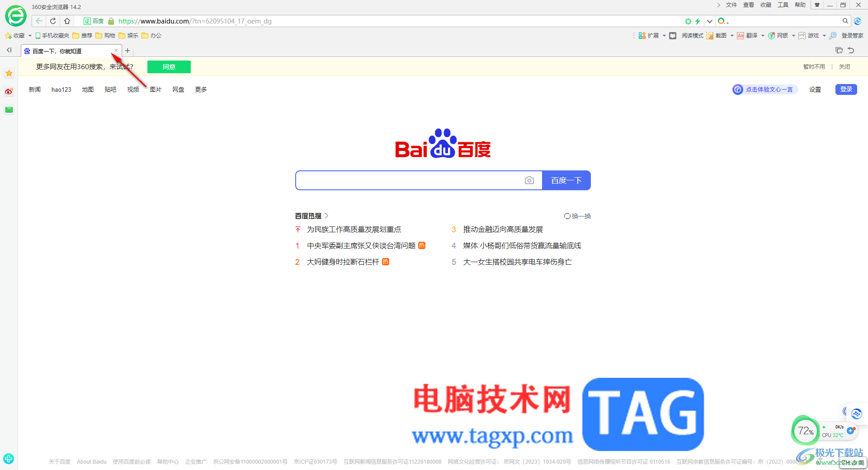The height and width of the screenshot is (470, 868).
Task: Open the 更多 more services menu
Action: (x=201, y=89)
